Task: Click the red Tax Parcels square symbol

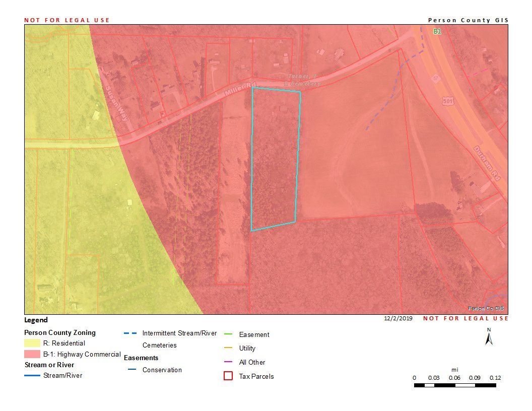Action: point(228,376)
